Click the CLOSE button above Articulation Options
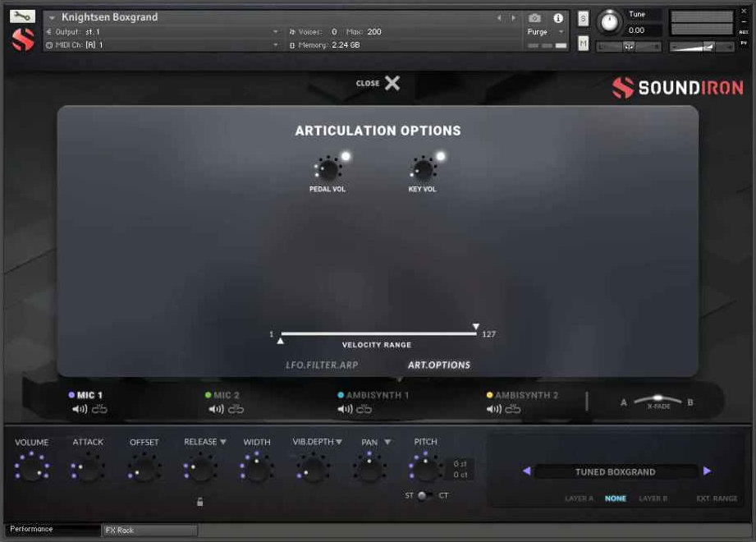The image size is (756, 542). [x=377, y=83]
